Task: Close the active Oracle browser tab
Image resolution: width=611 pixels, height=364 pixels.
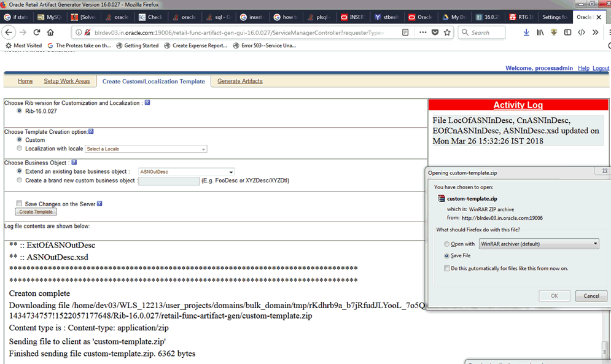Action: [x=599, y=17]
